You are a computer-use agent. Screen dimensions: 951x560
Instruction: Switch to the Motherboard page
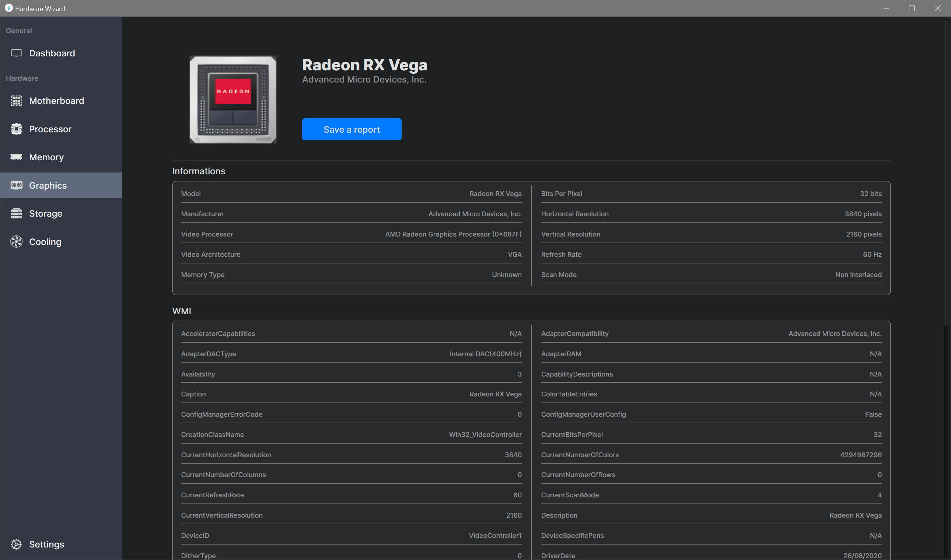(x=57, y=101)
